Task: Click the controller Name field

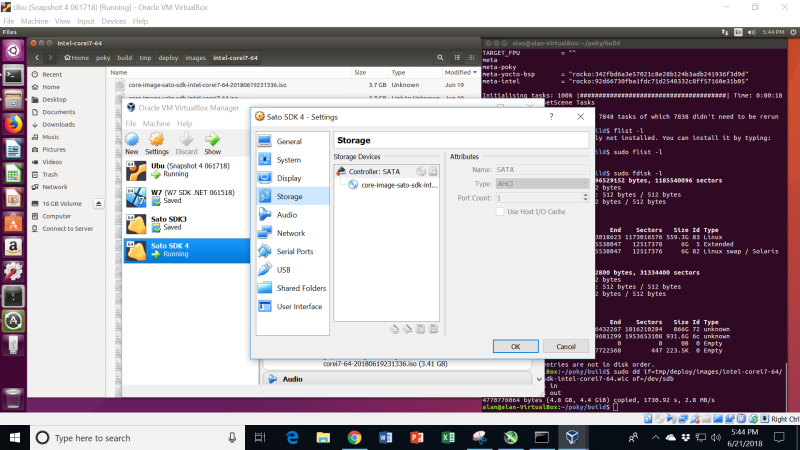Action: (543, 169)
